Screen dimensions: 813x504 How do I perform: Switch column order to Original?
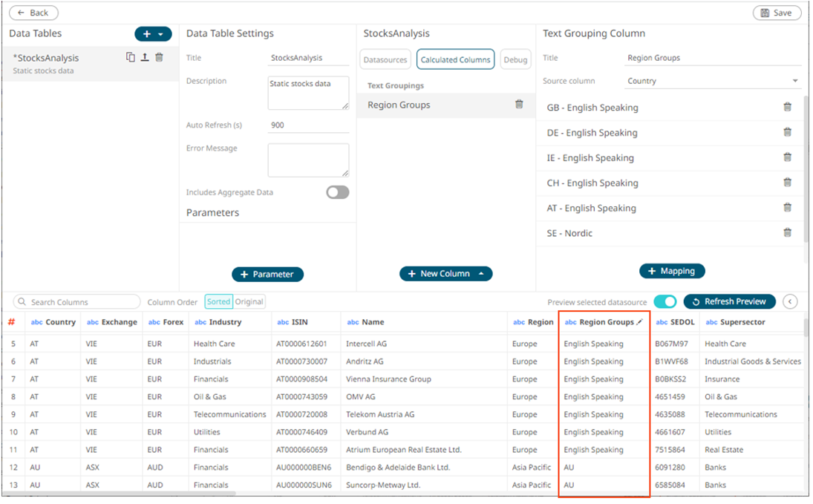click(x=249, y=302)
